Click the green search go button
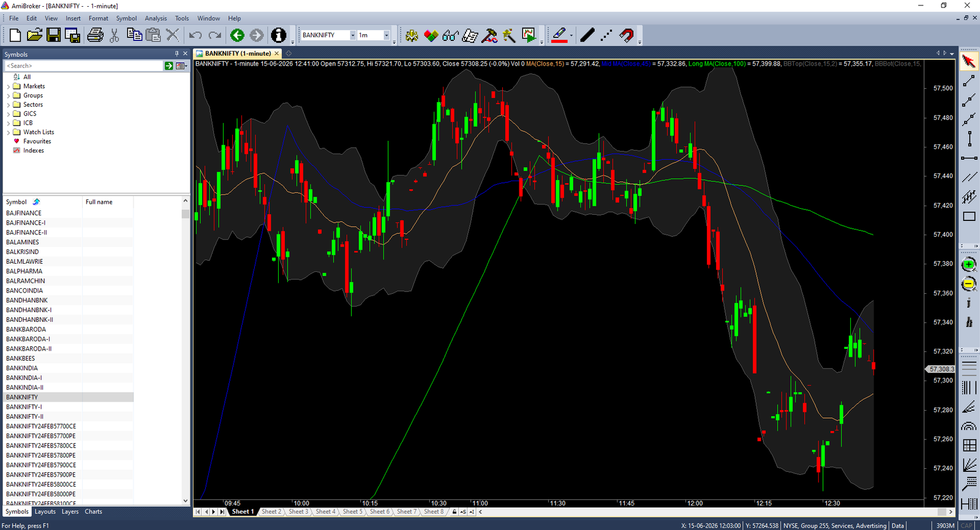980x530 pixels. pos(168,65)
